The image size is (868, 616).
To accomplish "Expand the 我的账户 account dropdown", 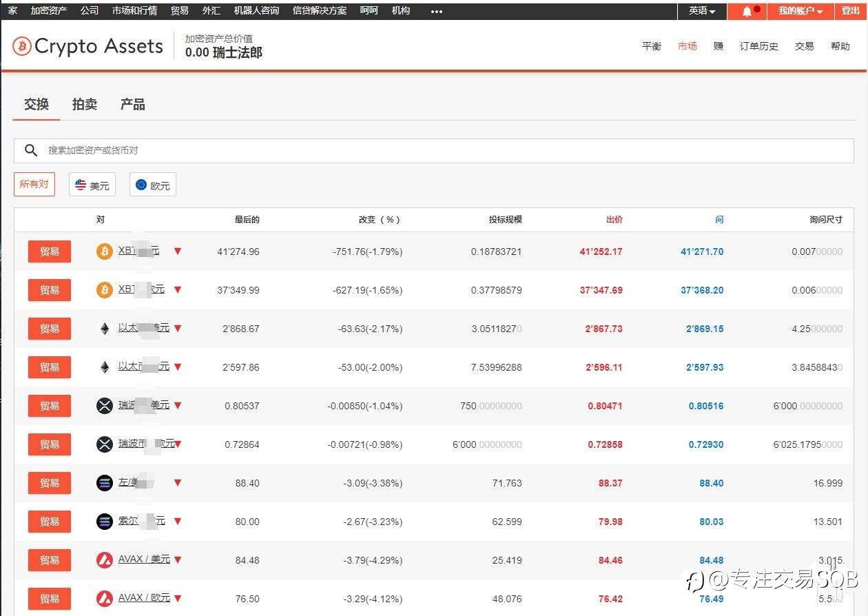I will pyautogui.click(x=800, y=11).
